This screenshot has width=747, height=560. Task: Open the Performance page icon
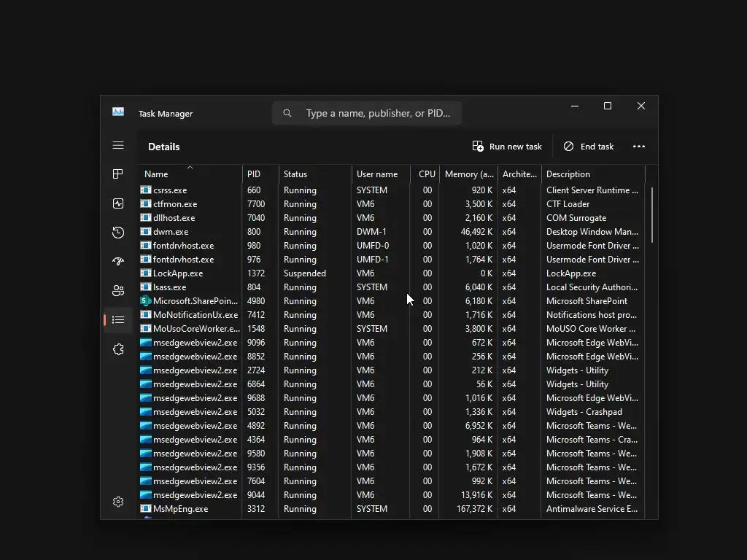118,204
